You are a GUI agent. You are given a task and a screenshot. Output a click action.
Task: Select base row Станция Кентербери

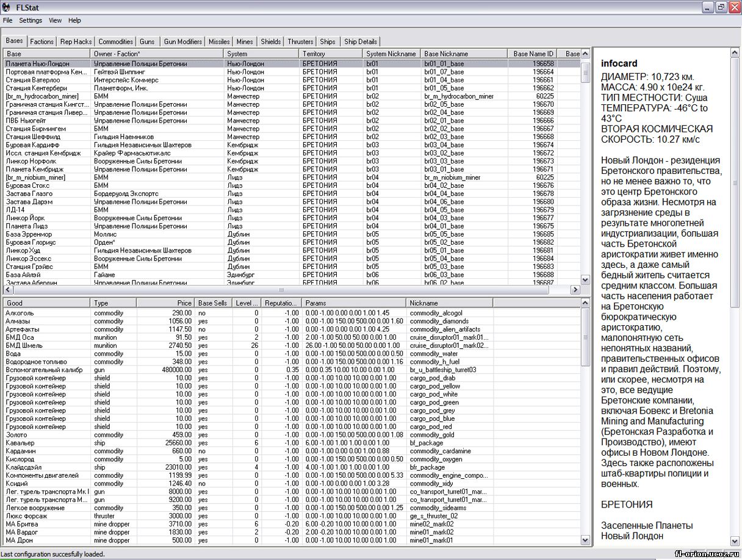point(292,88)
